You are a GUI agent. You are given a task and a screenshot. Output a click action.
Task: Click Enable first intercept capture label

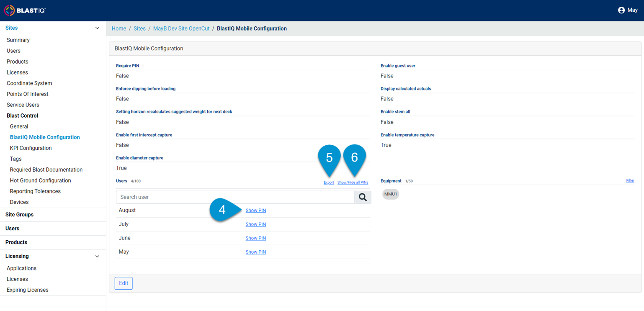click(x=144, y=135)
